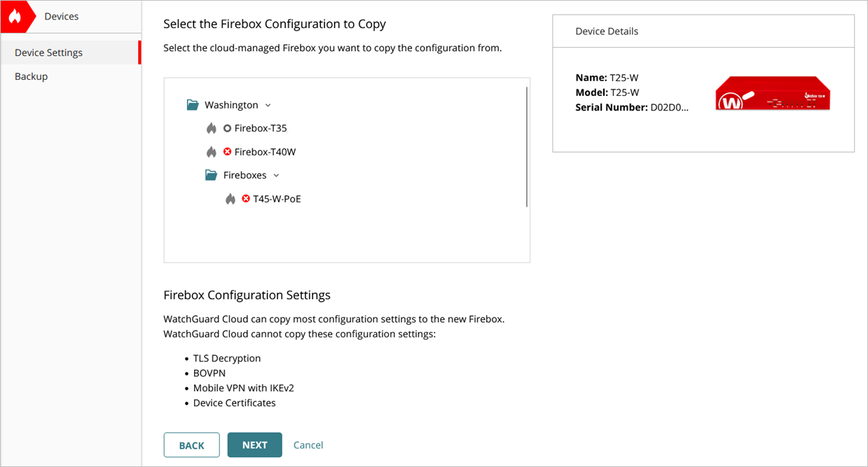This screenshot has height=467, width=868.
Task: Click the flame icon beside Firebox-T40W
Action: tap(212, 151)
